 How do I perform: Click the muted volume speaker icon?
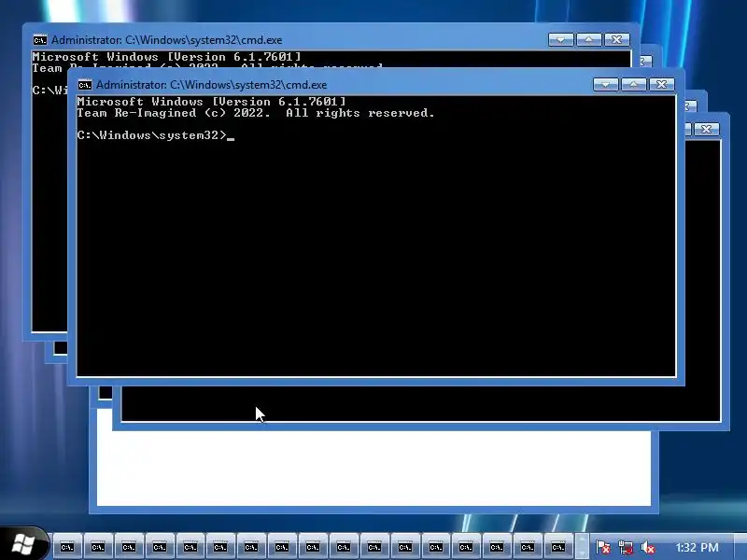click(x=647, y=547)
